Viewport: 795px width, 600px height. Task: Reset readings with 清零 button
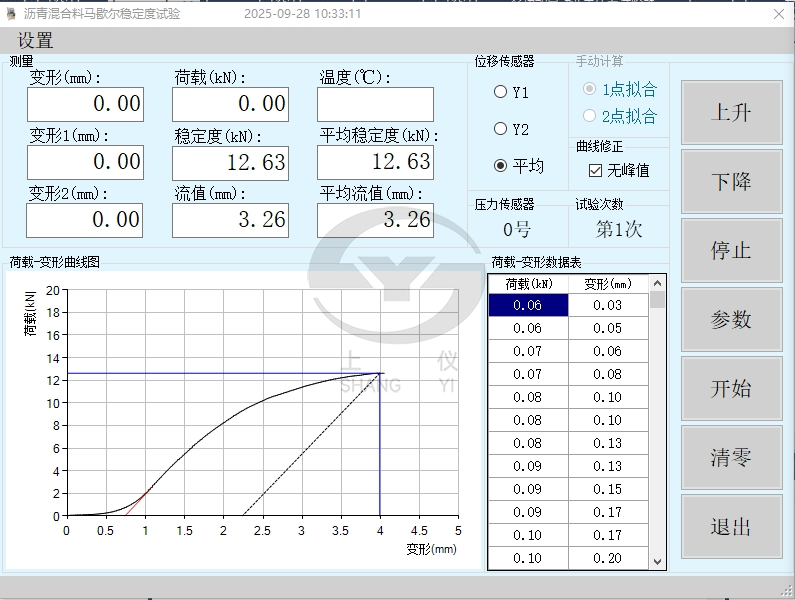click(x=731, y=457)
